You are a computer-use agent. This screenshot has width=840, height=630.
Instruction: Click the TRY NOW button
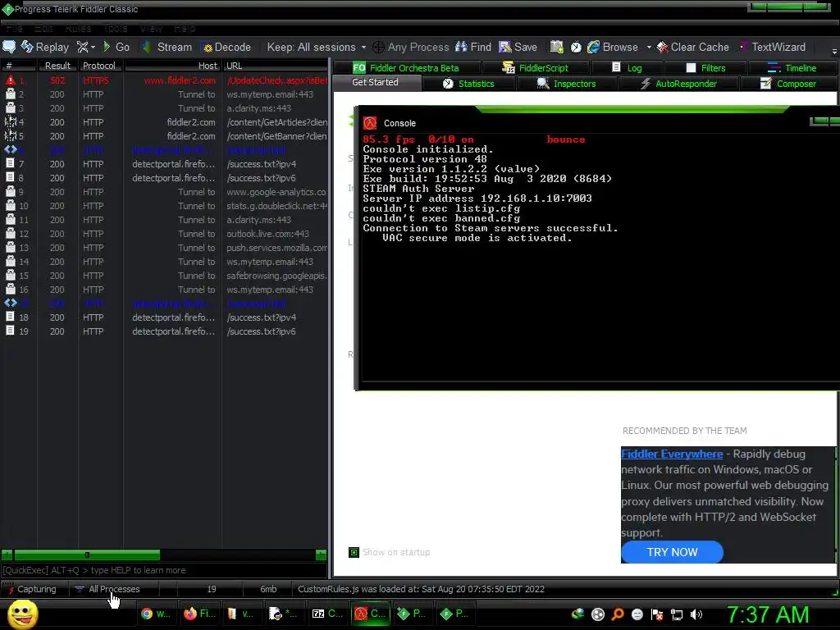tap(672, 552)
